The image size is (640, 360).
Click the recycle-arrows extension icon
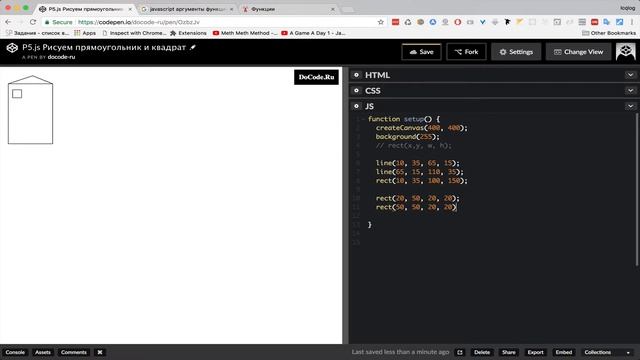coord(408,22)
